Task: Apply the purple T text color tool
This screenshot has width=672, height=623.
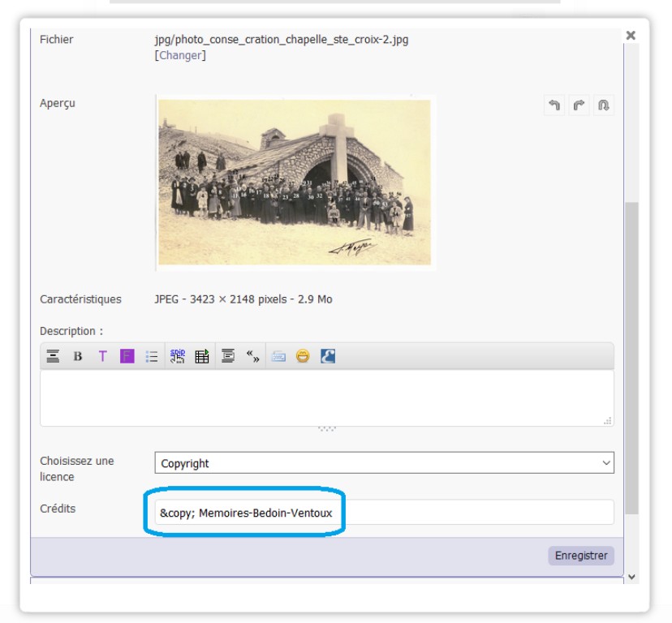Action: point(102,356)
